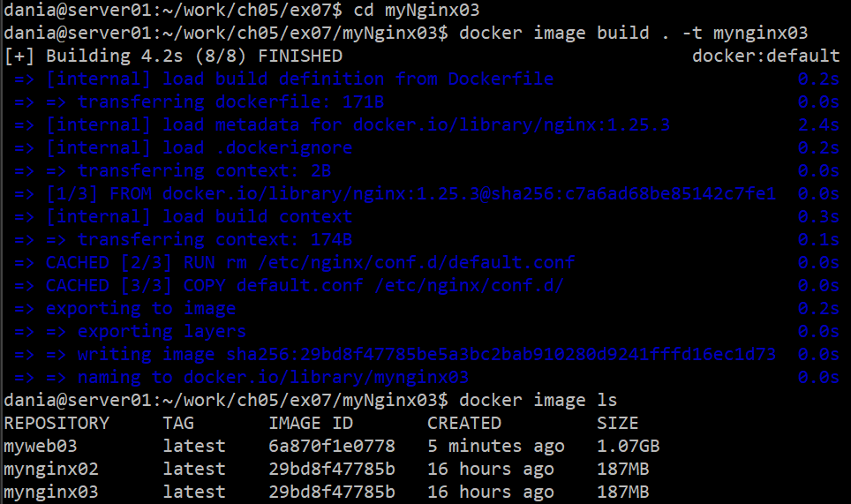Click image ID 6a870f1e0778
The width and height of the screenshot is (851, 504).
[332, 446]
